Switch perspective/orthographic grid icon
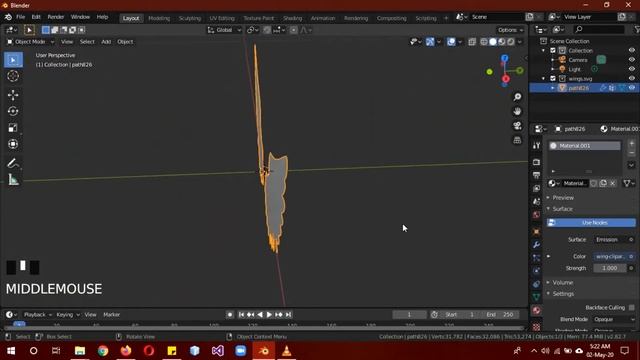Viewport: 640px width, 360px height. [517, 140]
